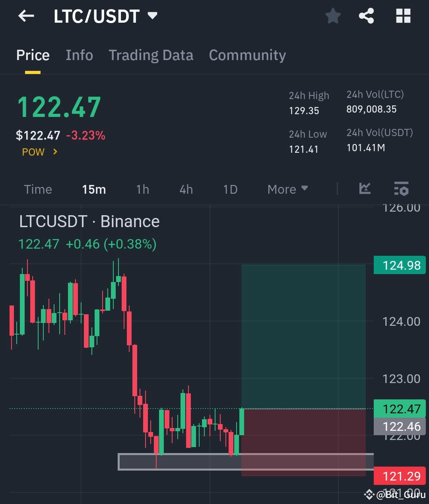Select the Info section
The height and width of the screenshot is (504, 429).
79,55
